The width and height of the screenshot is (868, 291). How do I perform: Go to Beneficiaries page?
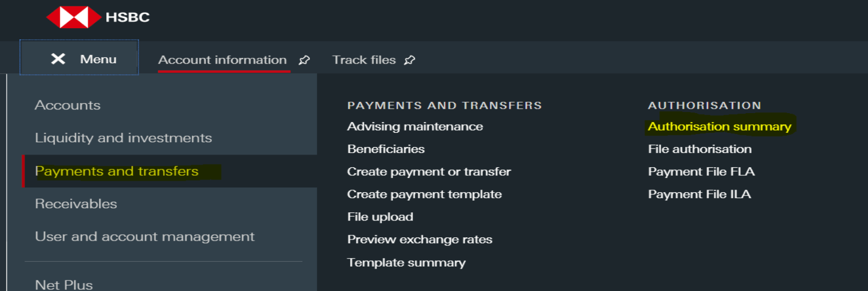pyautogui.click(x=386, y=149)
